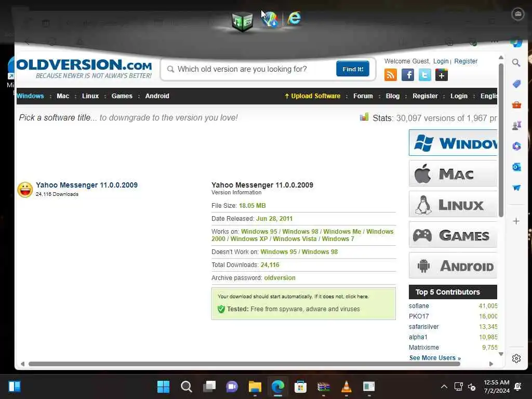
Task: Click the green media cube dock icon
Action: (242, 21)
